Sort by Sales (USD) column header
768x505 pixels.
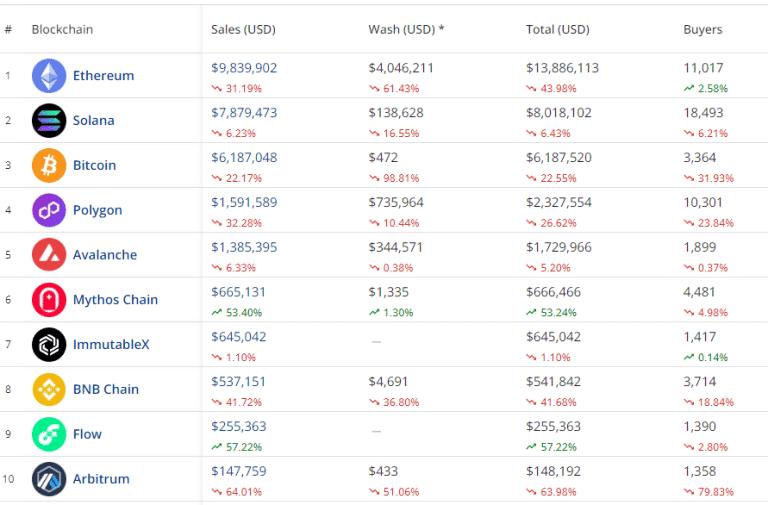click(x=242, y=30)
